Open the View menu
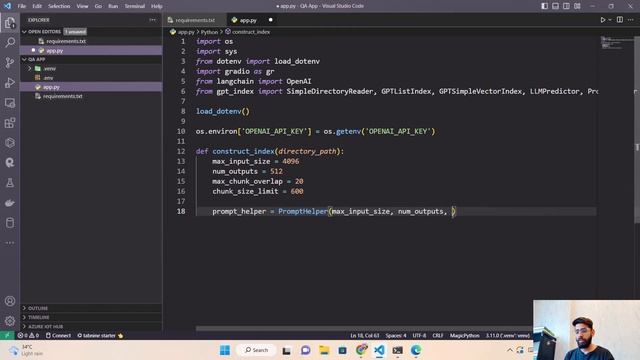The height and width of the screenshot is (360, 640). tap(82, 6)
